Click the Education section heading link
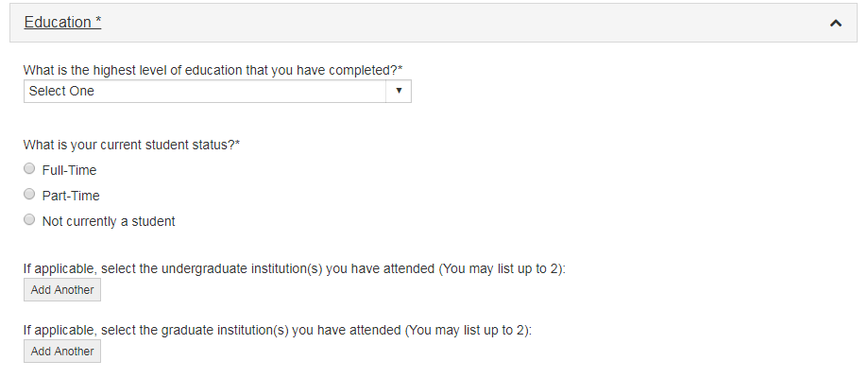The height and width of the screenshot is (378, 868). pos(57,23)
